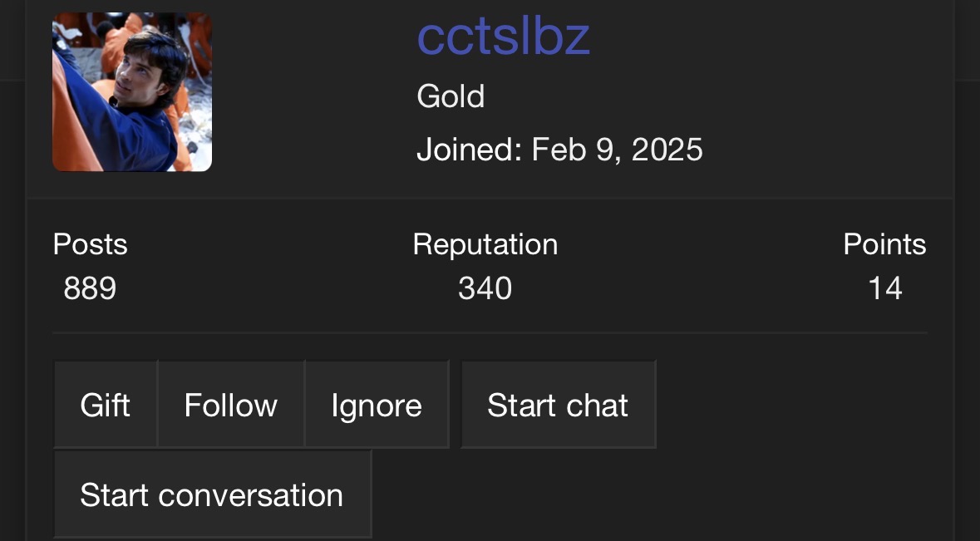
Task: Select the Feb 9, 2025 join date
Action: click(x=617, y=150)
